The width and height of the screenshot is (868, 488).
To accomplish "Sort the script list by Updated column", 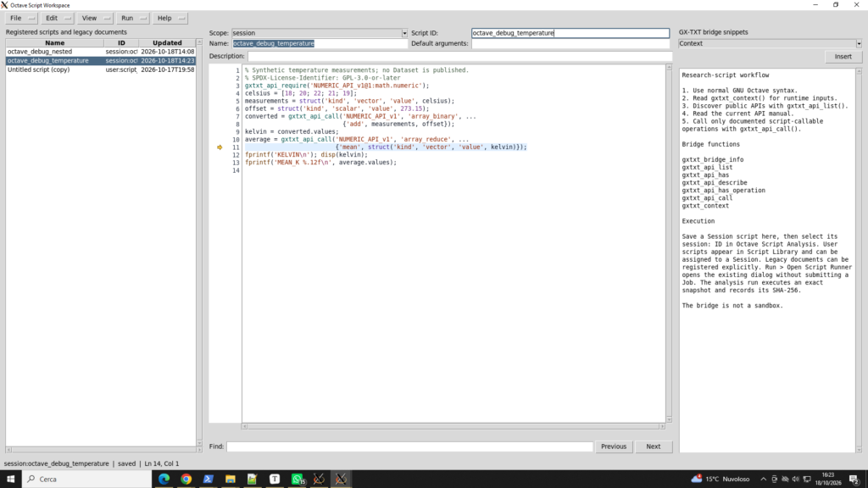I will pos(167,42).
